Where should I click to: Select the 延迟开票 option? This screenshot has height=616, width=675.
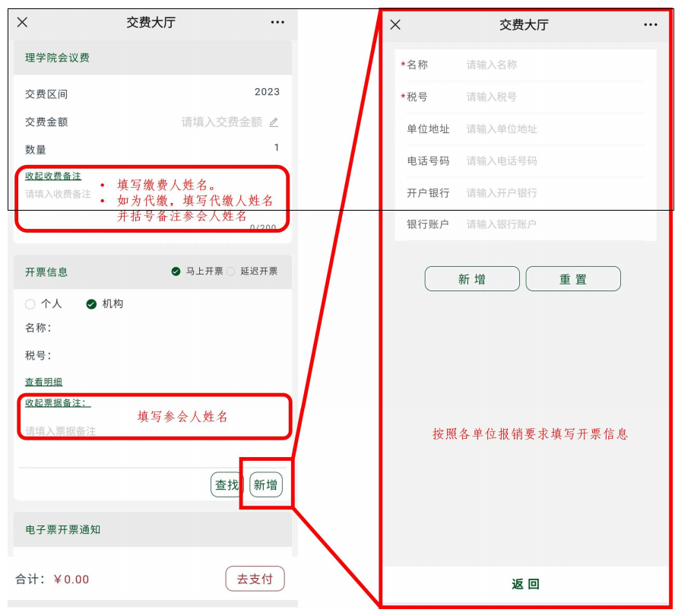pyautogui.click(x=230, y=271)
